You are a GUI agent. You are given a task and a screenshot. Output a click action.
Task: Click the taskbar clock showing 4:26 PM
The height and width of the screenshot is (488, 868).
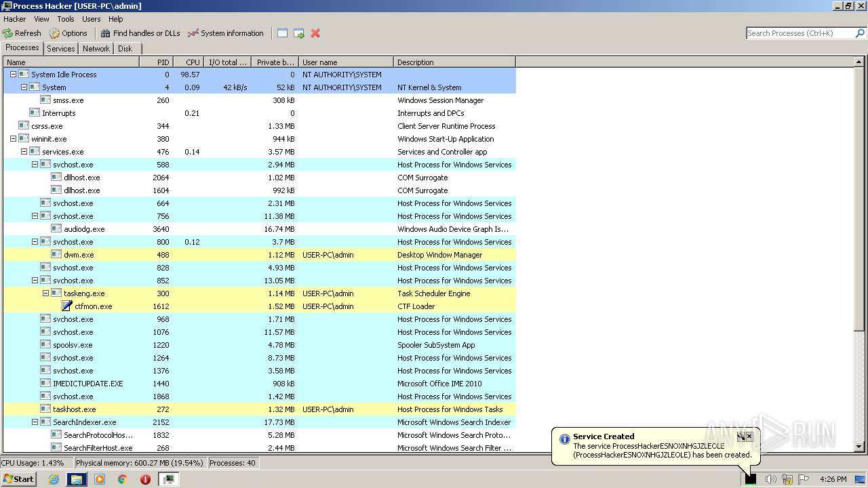tap(833, 479)
